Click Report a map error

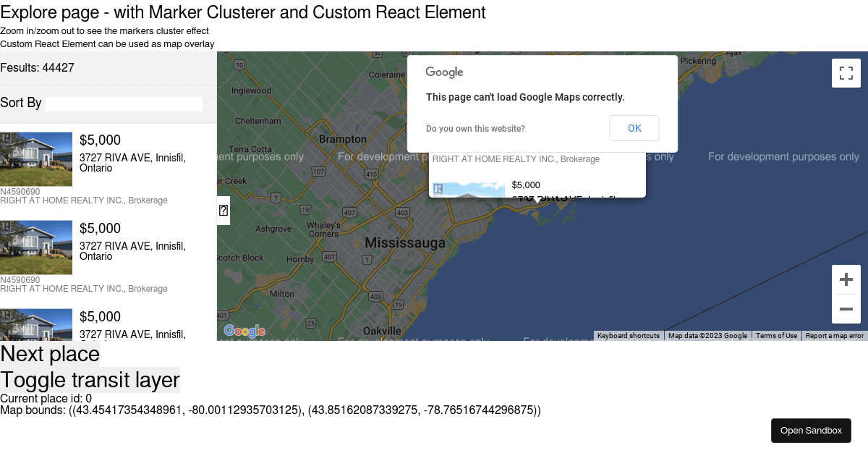click(835, 335)
